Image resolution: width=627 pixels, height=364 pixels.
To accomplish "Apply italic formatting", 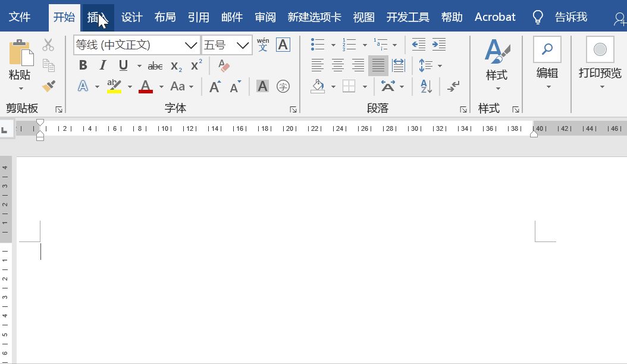I will pyautogui.click(x=102, y=65).
